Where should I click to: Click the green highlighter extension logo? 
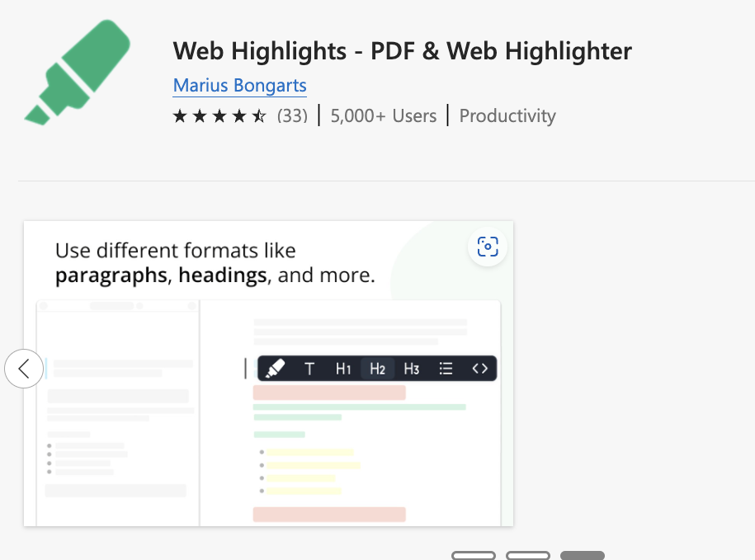[78, 73]
